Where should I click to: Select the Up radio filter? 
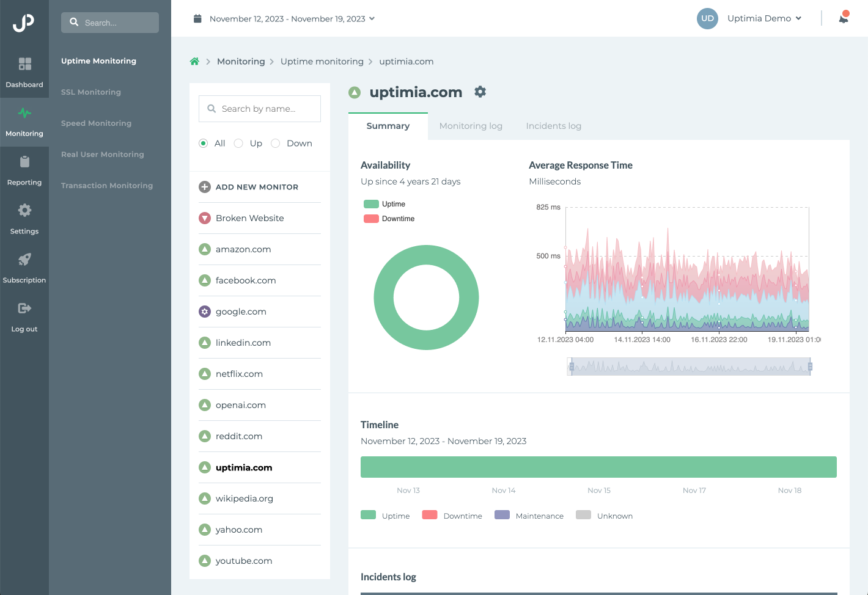coord(238,143)
